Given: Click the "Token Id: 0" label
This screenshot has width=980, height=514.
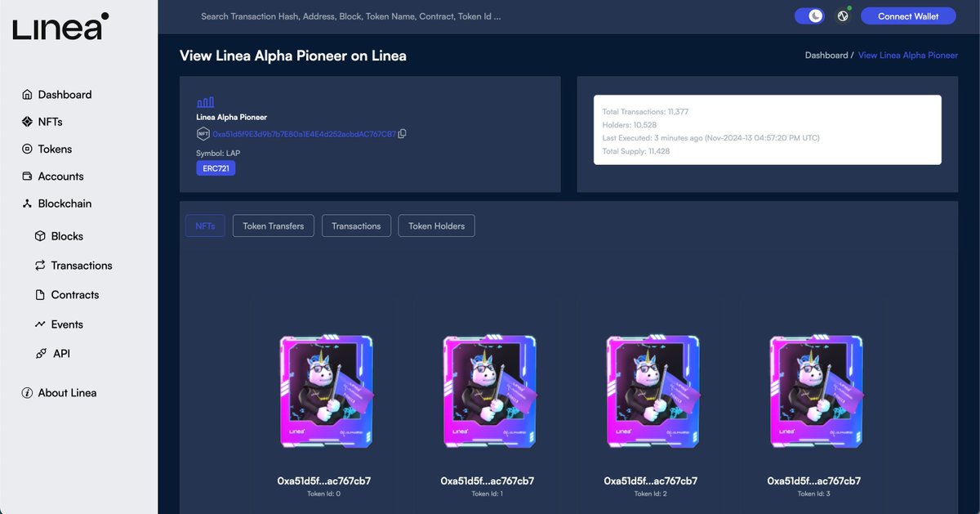Looking at the screenshot, I should pyautogui.click(x=324, y=494).
